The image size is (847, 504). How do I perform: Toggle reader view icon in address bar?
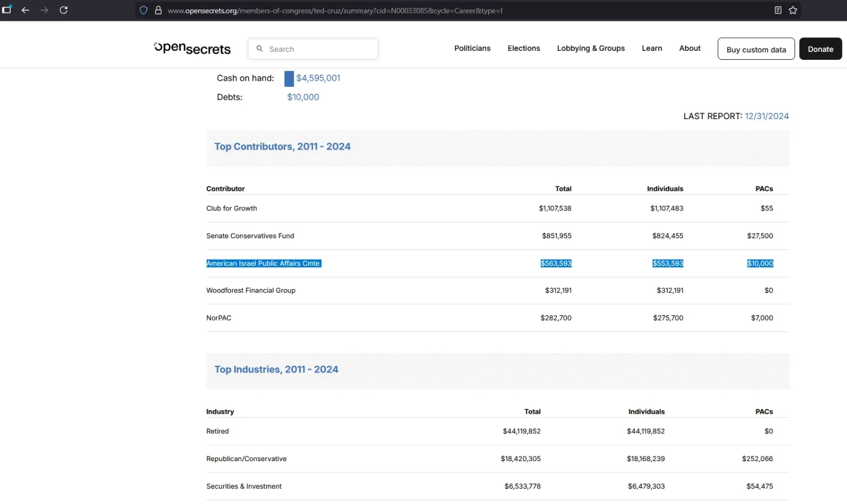click(778, 10)
